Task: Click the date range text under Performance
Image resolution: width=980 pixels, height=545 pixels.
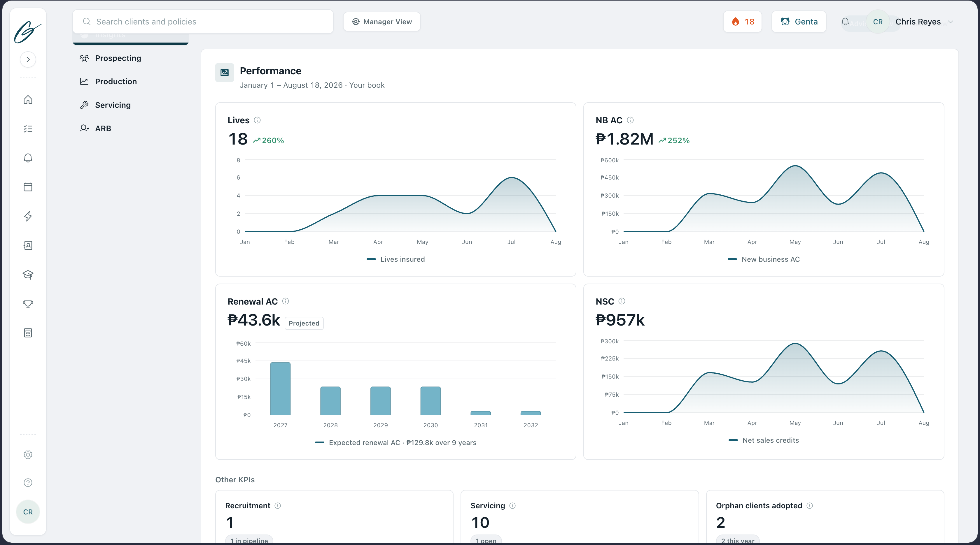Action: click(312, 85)
